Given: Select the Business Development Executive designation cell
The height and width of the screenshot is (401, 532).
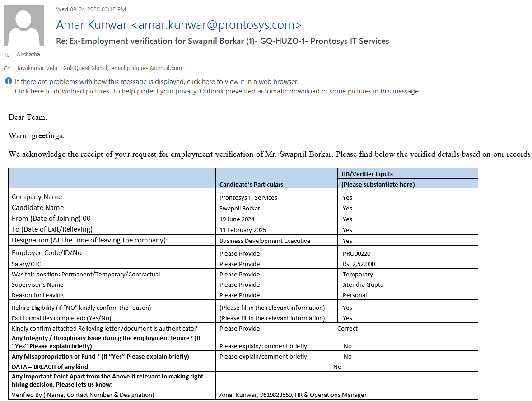Looking at the screenshot, I should (x=265, y=241).
